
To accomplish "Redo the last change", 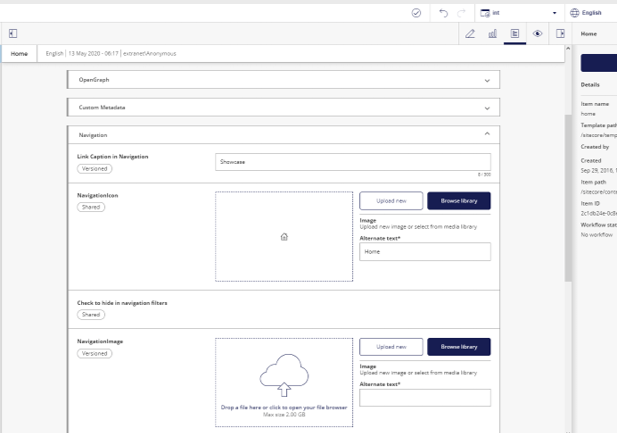I will point(461,13).
